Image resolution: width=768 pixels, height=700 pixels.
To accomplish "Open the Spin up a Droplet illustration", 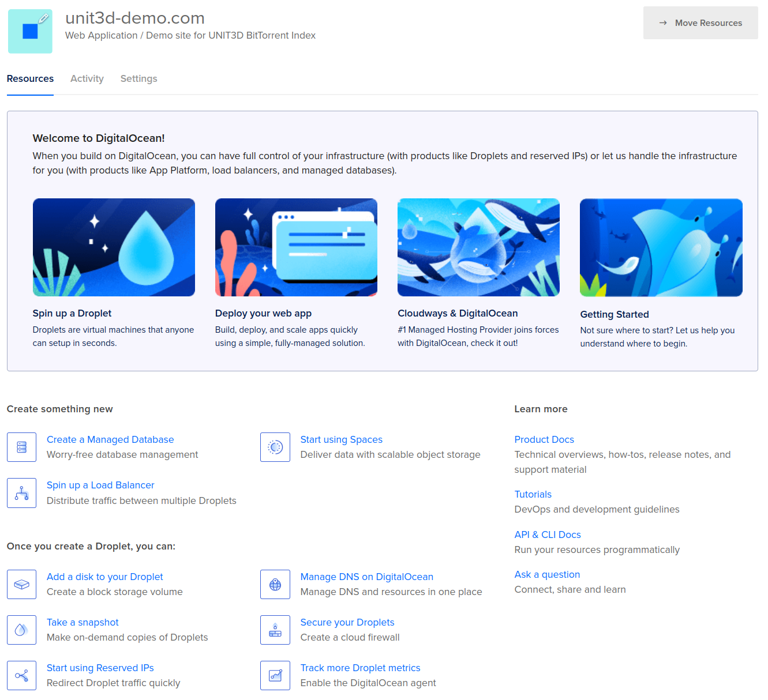I will pyautogui.click(x=114, y=247).
